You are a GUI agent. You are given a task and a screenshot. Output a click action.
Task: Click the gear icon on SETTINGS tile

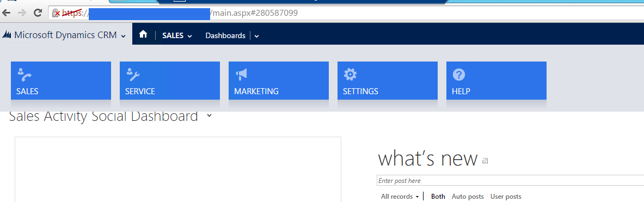[x=351, y=74]
